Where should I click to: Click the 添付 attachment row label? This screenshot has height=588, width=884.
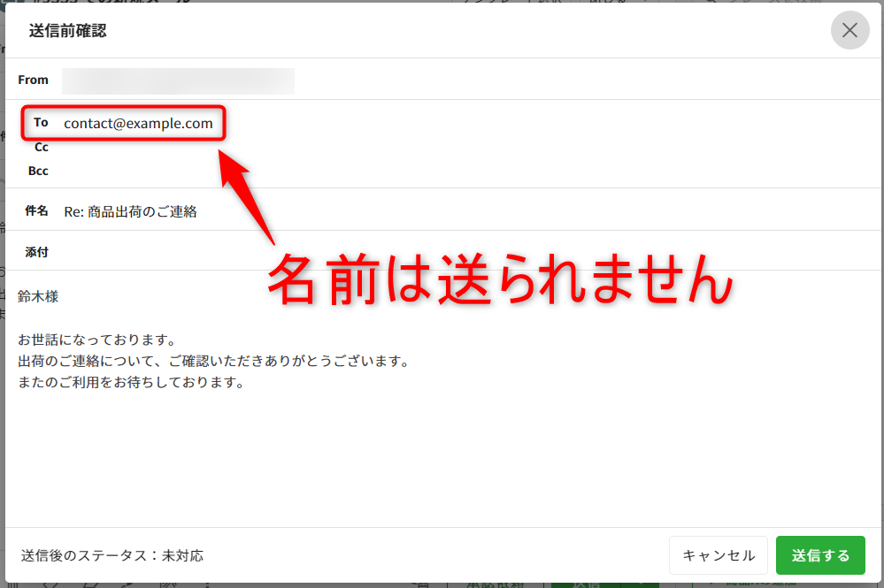tap(36, 252)
